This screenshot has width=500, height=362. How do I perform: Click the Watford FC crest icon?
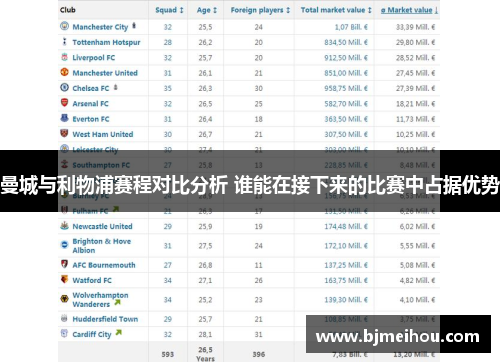[64, 279]
